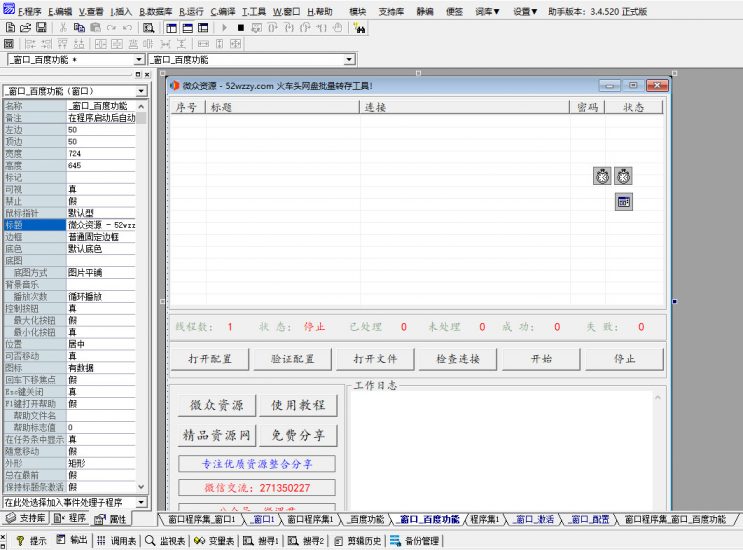Click the application icon in the menu bar
Screen dimensions: 743x550
[8, 9]
